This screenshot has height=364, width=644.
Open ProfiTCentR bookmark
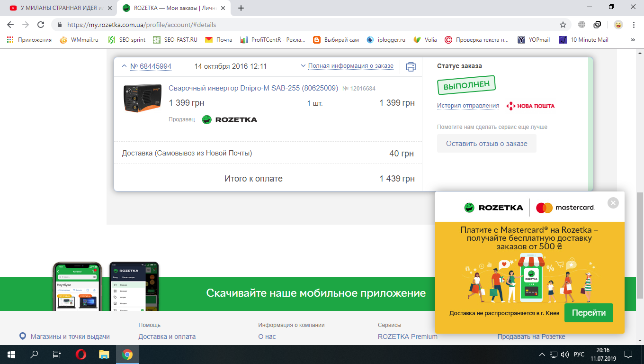tap(273, 40)
